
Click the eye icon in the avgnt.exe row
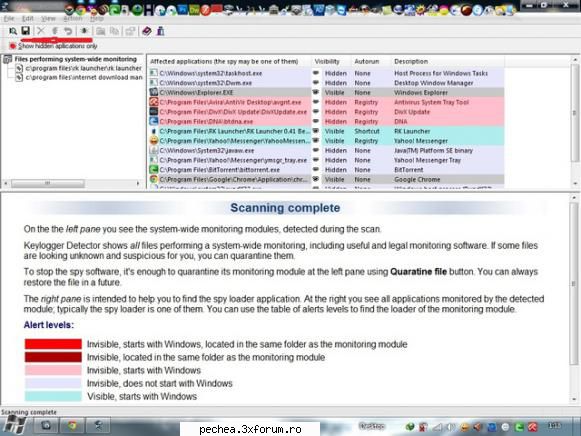coord(316,102)
